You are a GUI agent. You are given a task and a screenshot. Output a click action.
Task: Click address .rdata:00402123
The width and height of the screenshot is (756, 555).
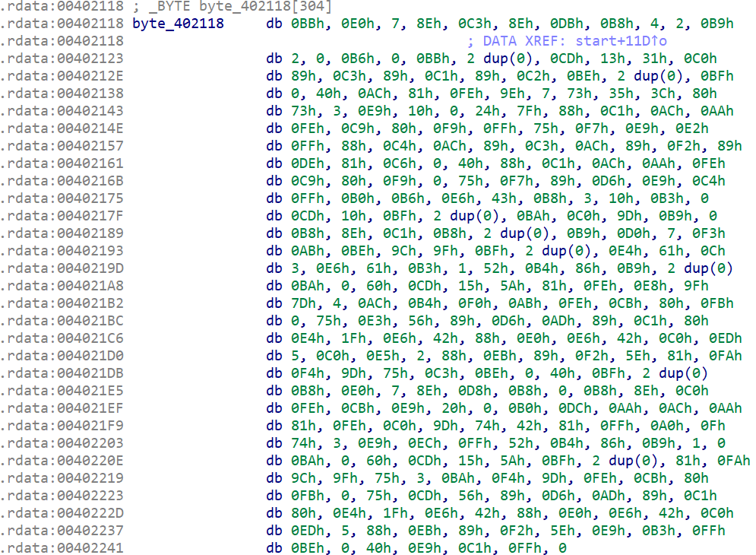pyautogui.click(x=62, y=59)
